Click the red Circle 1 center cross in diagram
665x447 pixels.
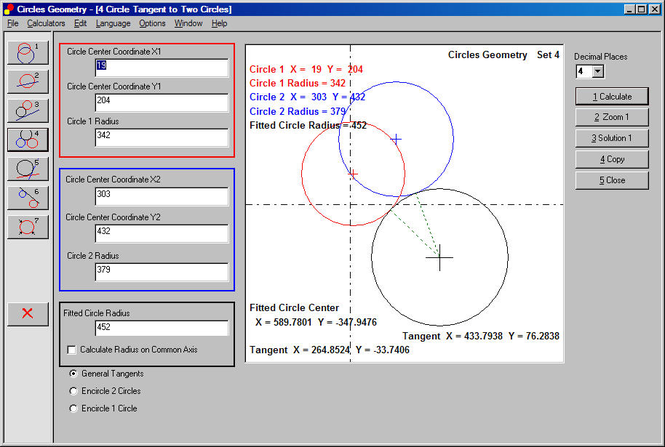tap(353, 174)
